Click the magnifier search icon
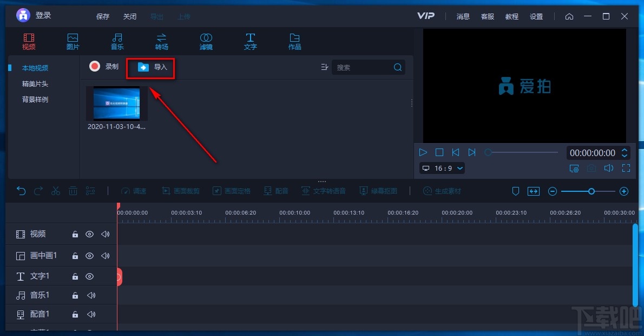644x336 pixels. (398, 67)
